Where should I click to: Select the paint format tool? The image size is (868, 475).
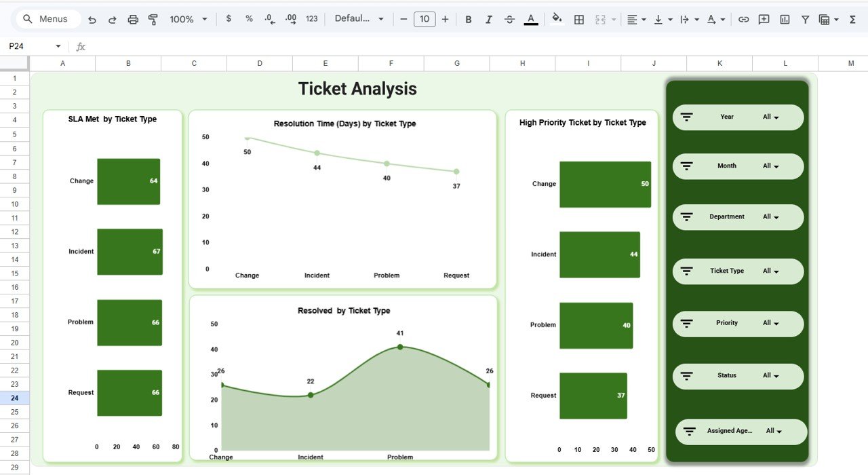153,19
